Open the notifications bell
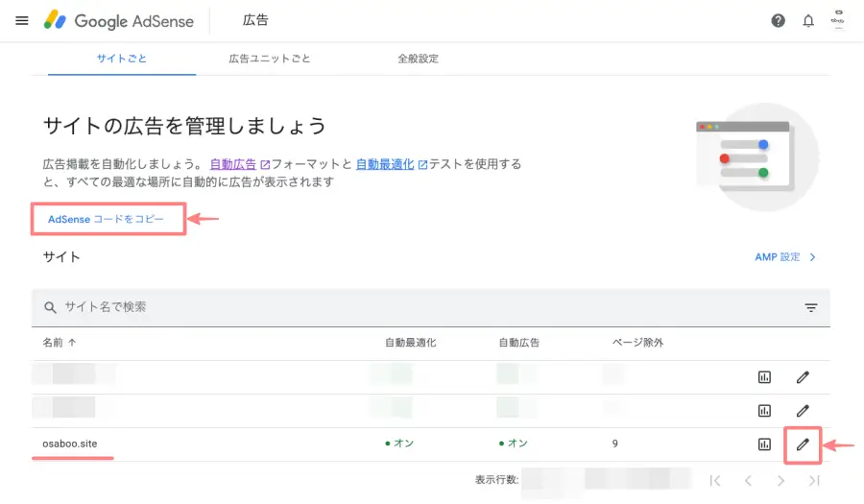This screenshot has width=864, height=504. (807, 21)
